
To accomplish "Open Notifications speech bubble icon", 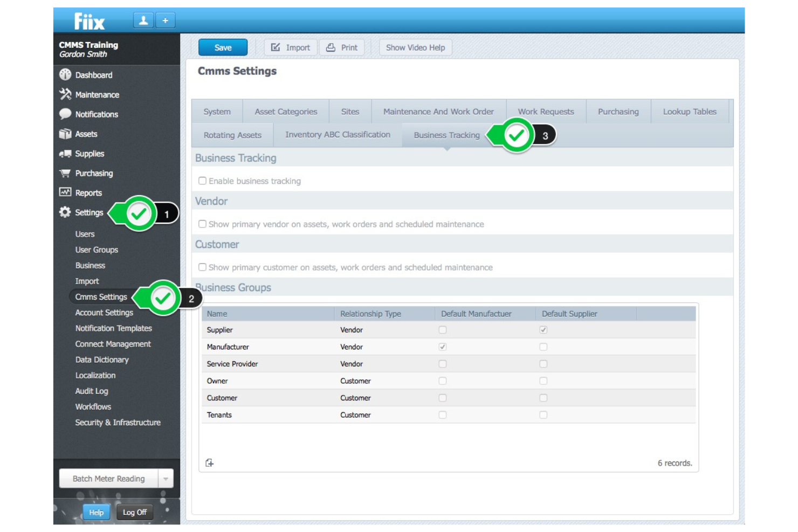I will pos(65,114).
